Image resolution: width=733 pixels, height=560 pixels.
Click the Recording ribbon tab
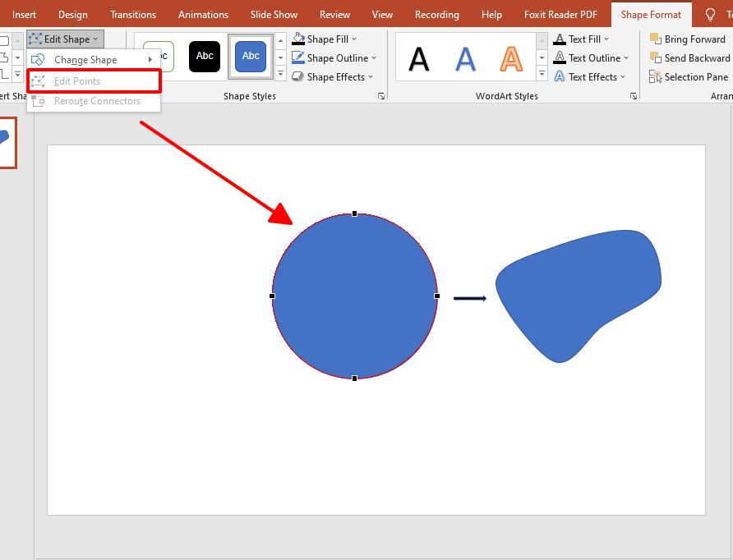436,14
